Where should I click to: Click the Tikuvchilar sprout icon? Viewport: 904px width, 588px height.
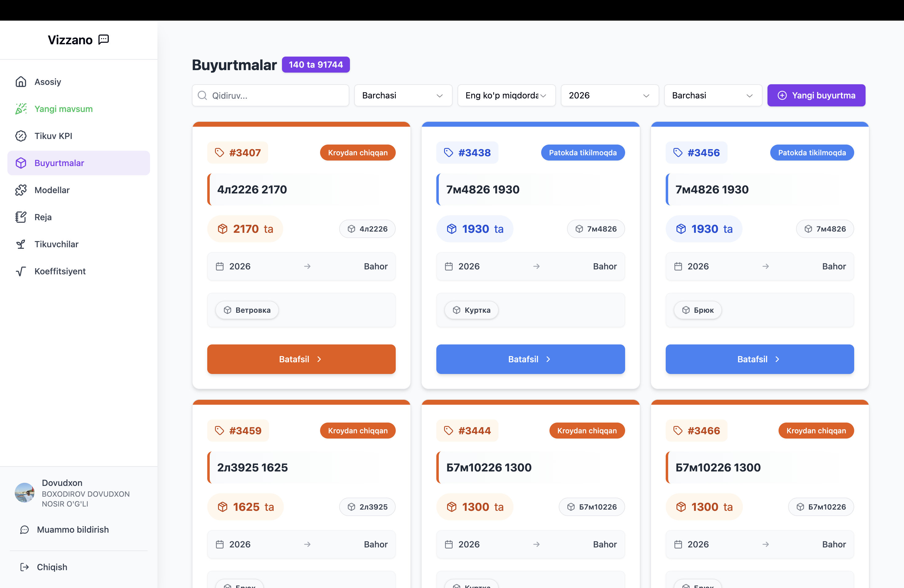click(x=21, y=244)
